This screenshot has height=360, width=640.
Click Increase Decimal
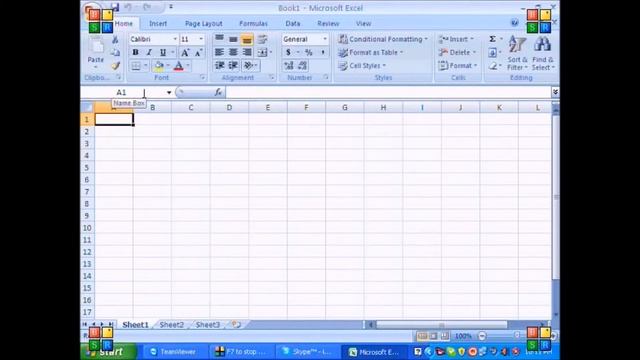[289, 66]
